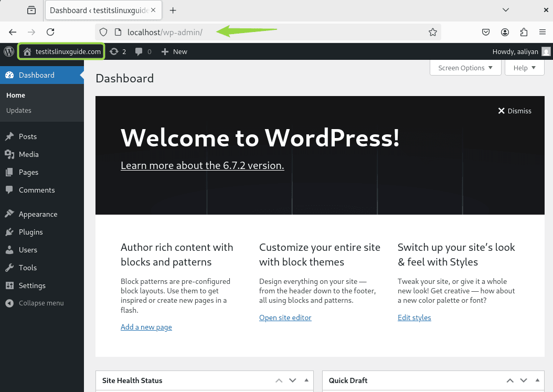Dismiss the Welcome to WordPress panel
553x392 pixels.
[x=515, y=111]
